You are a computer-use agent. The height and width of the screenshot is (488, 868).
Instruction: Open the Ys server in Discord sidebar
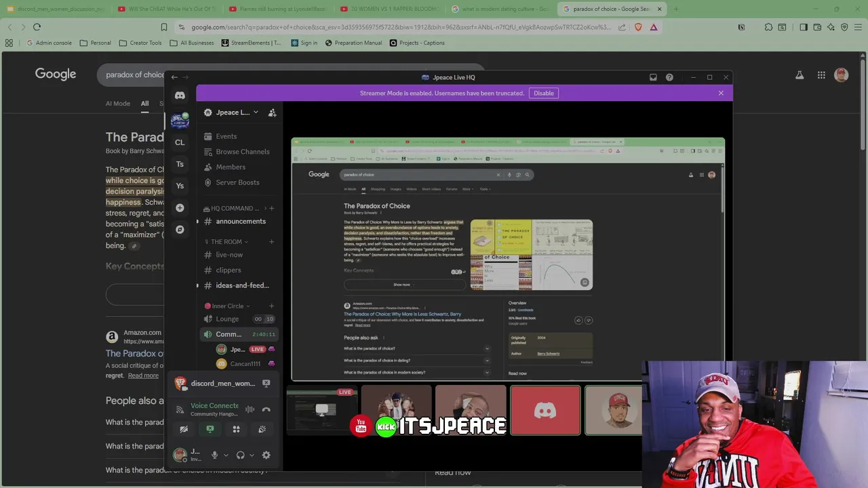click(180, 186)
